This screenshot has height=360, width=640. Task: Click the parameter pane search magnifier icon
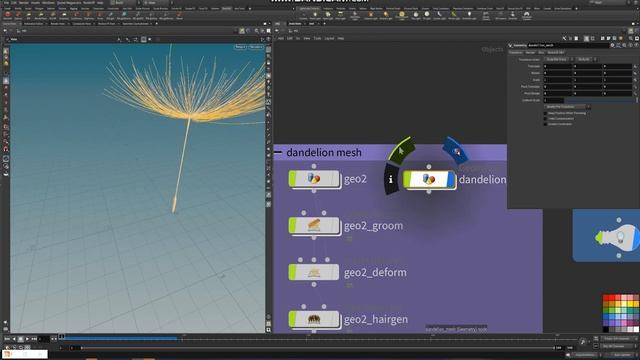point(624,45)
